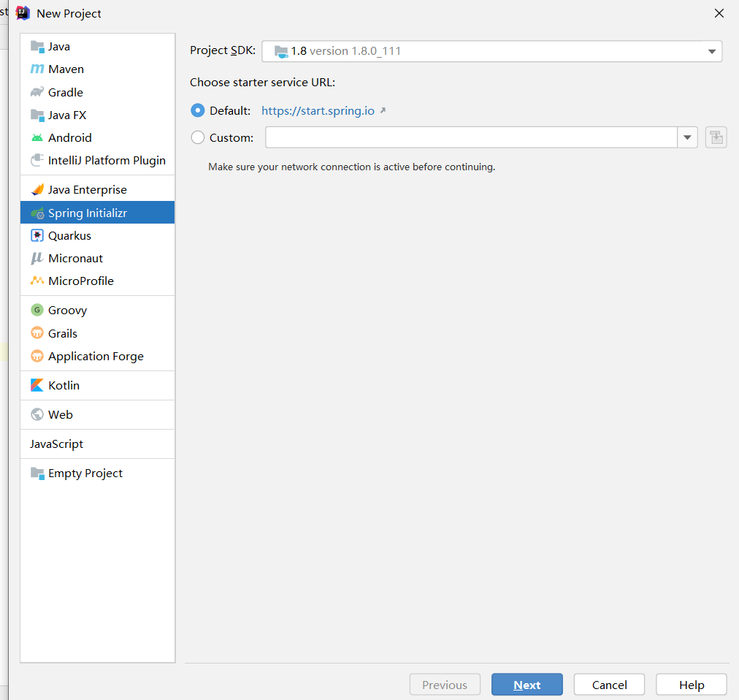Viewport: 739px width, 700px height.
Task: Close the New Project dialog
Action: pos(719,13)
